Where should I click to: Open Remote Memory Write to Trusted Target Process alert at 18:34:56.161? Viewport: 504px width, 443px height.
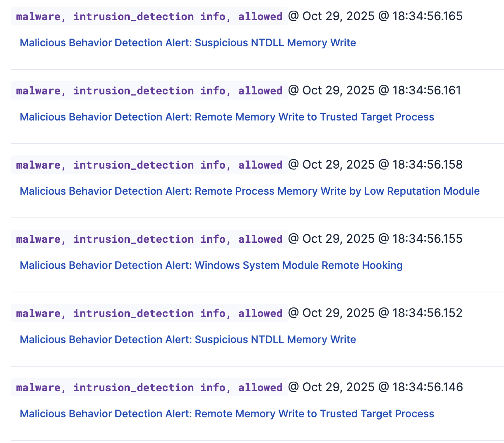point(227,117)
